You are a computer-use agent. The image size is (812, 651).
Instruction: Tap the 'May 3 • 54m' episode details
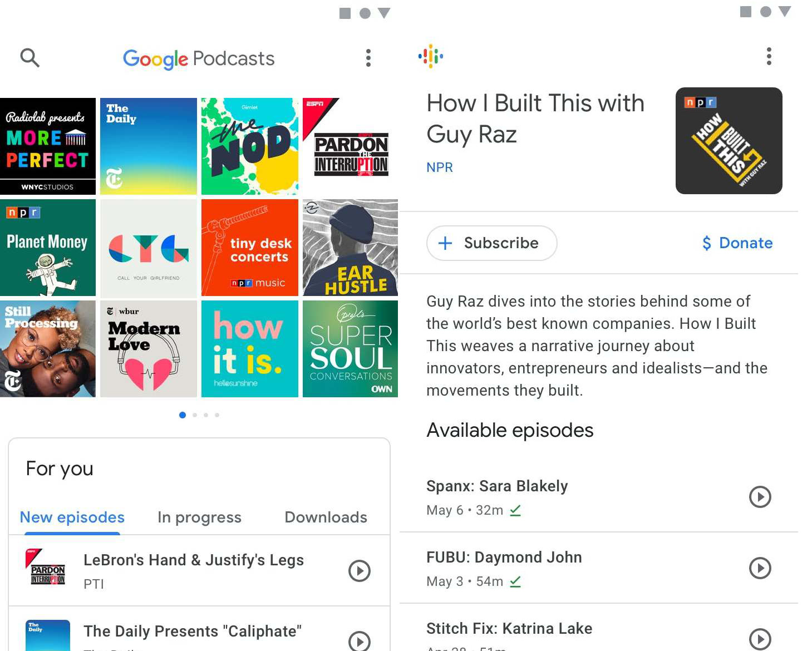[x=465, y=581]
